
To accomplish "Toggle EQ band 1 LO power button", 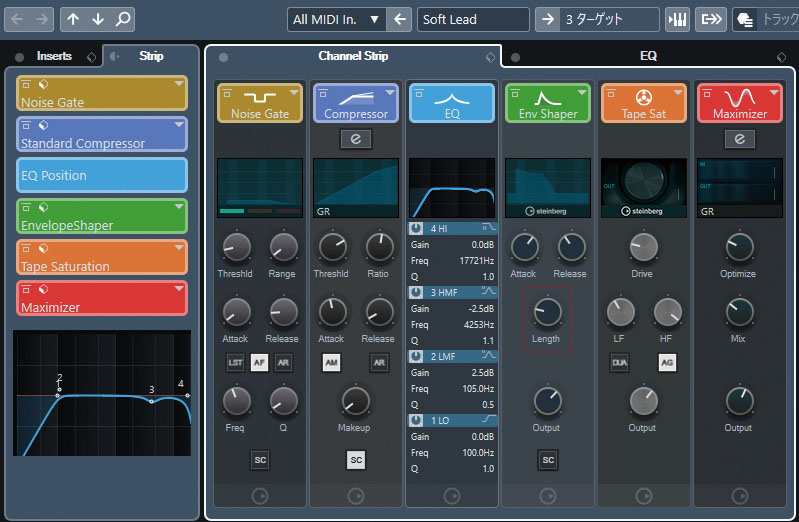I will point(416,420).
